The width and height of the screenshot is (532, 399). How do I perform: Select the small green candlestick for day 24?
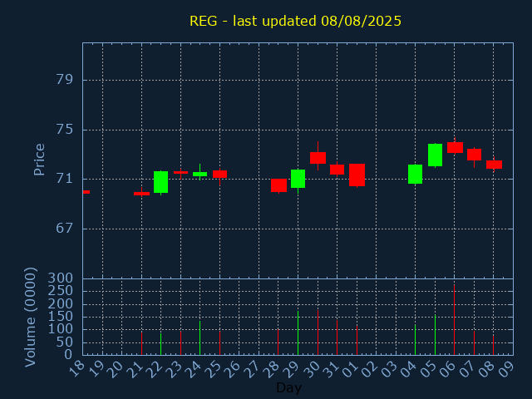(199, 174)
